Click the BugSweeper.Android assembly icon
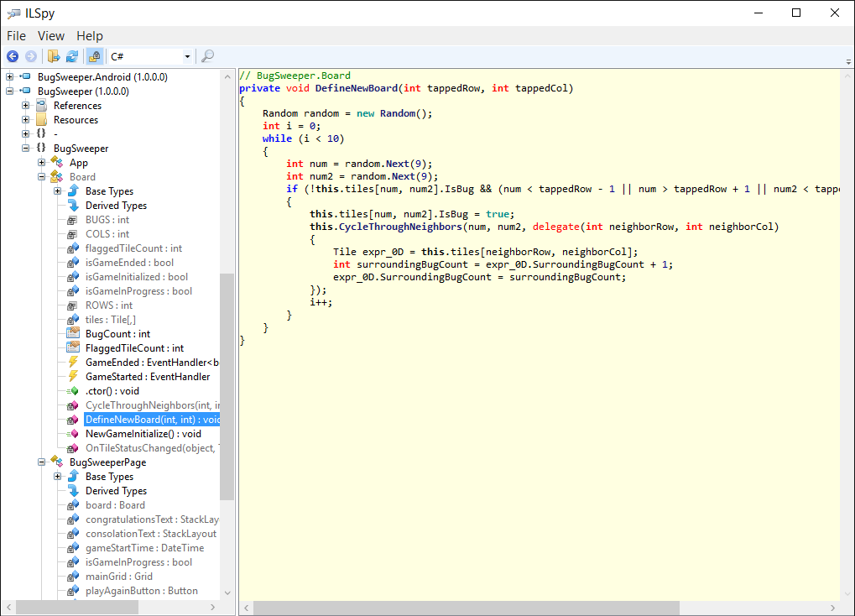Viewport: 855px width, 616px height. pos(26,77)
